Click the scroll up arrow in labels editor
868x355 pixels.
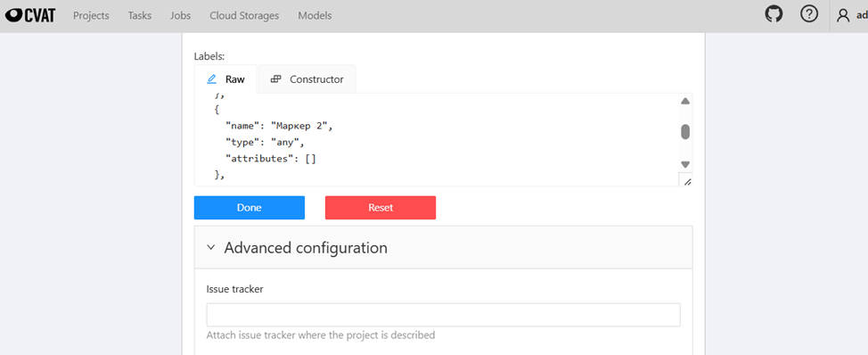(685, 102)
